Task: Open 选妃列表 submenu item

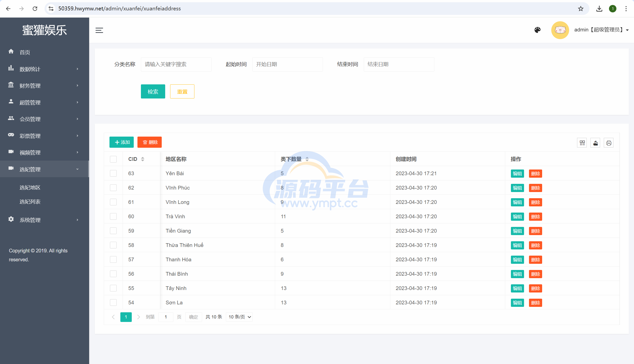Action: point(30,201)
